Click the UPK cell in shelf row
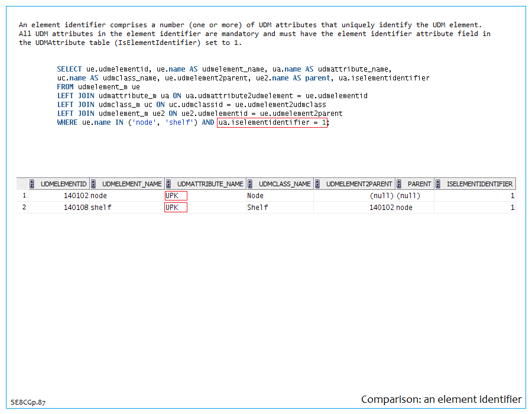Image resolution: width=532 pixels, height=414 pixels. click(176, 208)
